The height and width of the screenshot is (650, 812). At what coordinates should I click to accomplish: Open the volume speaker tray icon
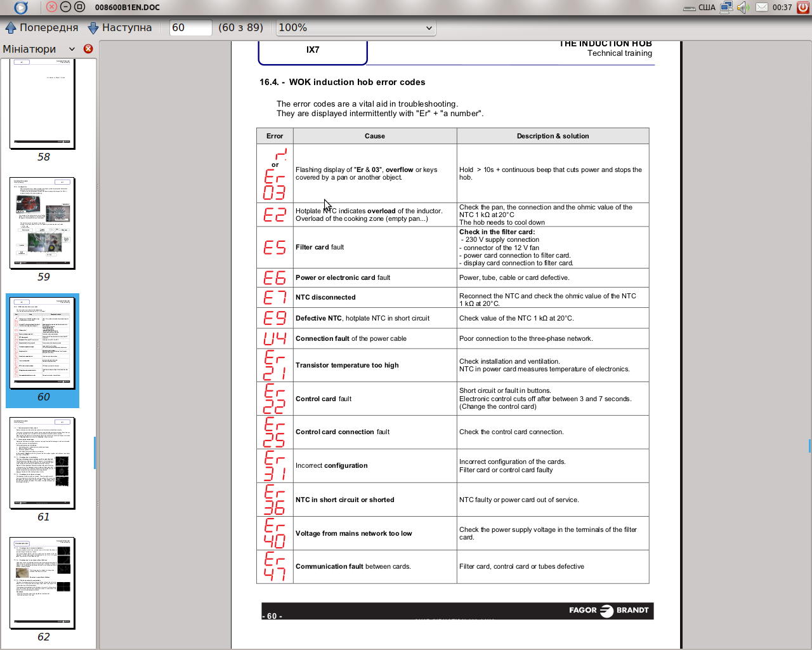coord(743,8)
